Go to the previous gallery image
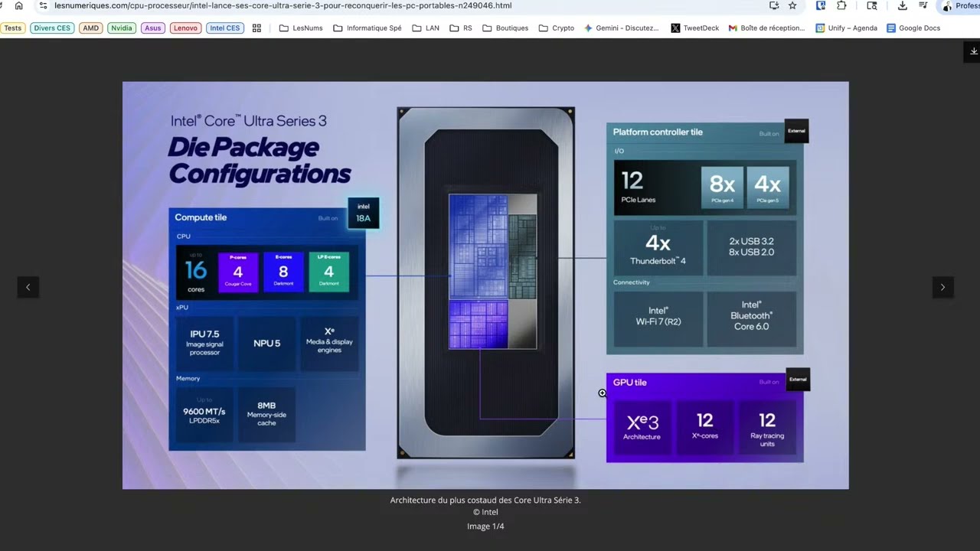The height and width of the screenshot is (551, 980). pos(28,287)
